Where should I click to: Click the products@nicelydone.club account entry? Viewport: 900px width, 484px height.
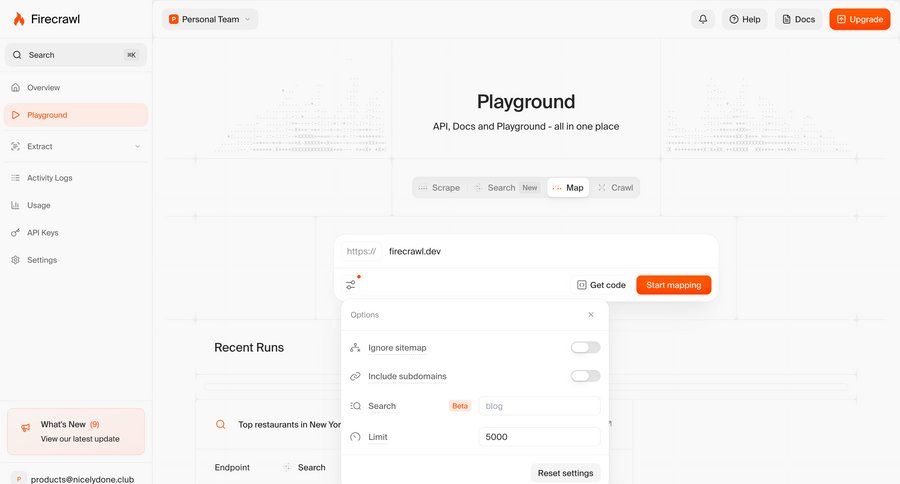click(x=76, y=479)
